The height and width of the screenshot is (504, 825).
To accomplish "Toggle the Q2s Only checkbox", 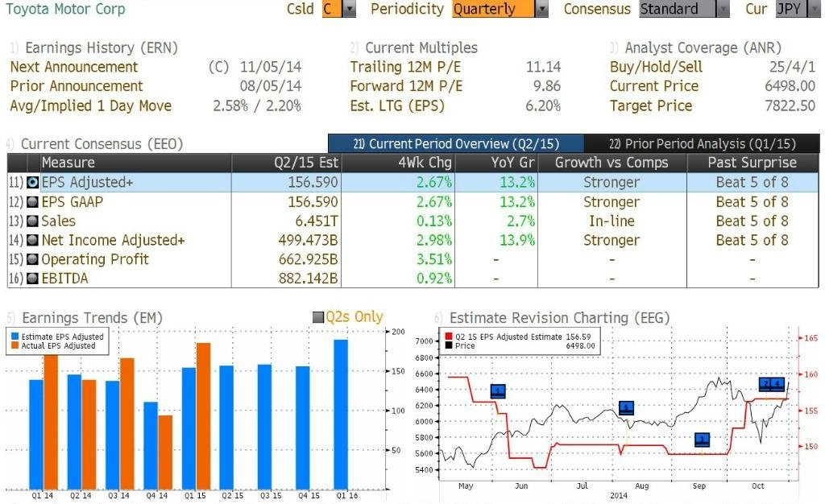I will coord(317,317).
